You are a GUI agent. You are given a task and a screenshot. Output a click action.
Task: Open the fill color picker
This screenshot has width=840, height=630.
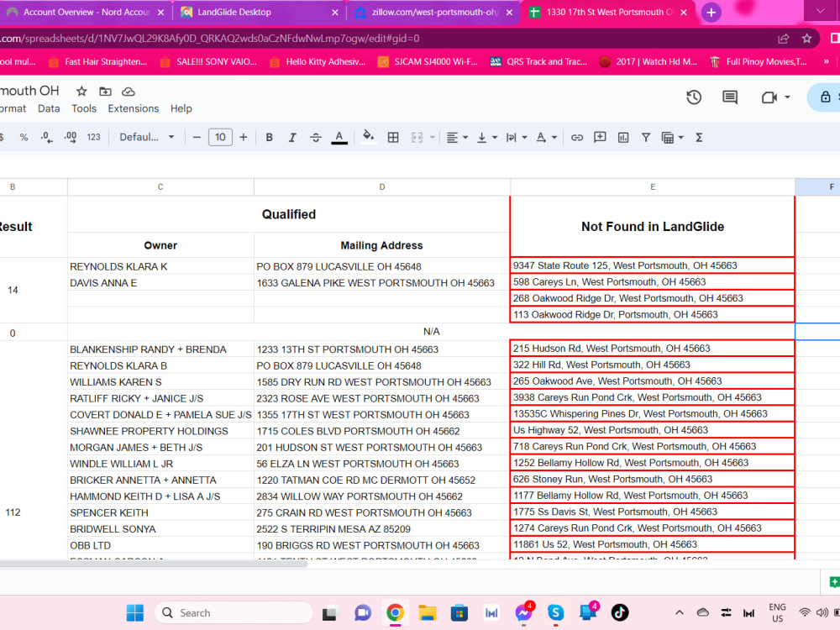tap(368, 138)
